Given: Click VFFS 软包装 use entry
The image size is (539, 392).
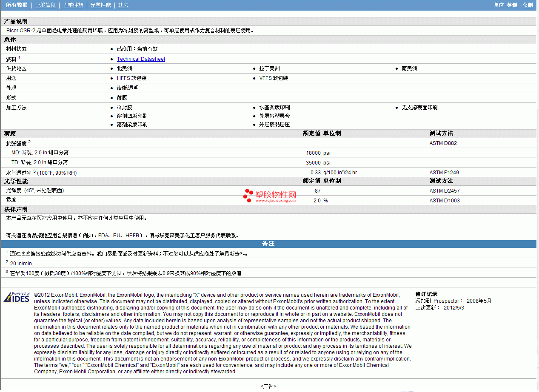Looking at the screenshot, I should [274, 78].
